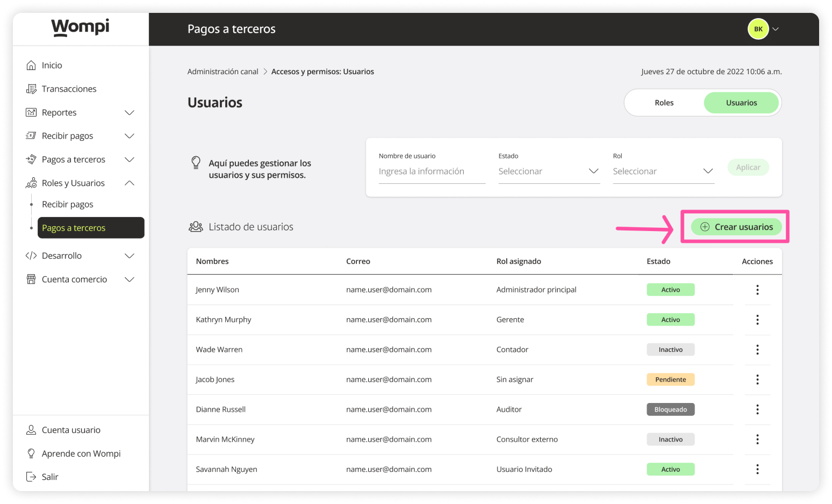Switch to the Roles toggle option
Image resolution: width=832 pixels, height=504 pixels.
click(x=664, y=103)
